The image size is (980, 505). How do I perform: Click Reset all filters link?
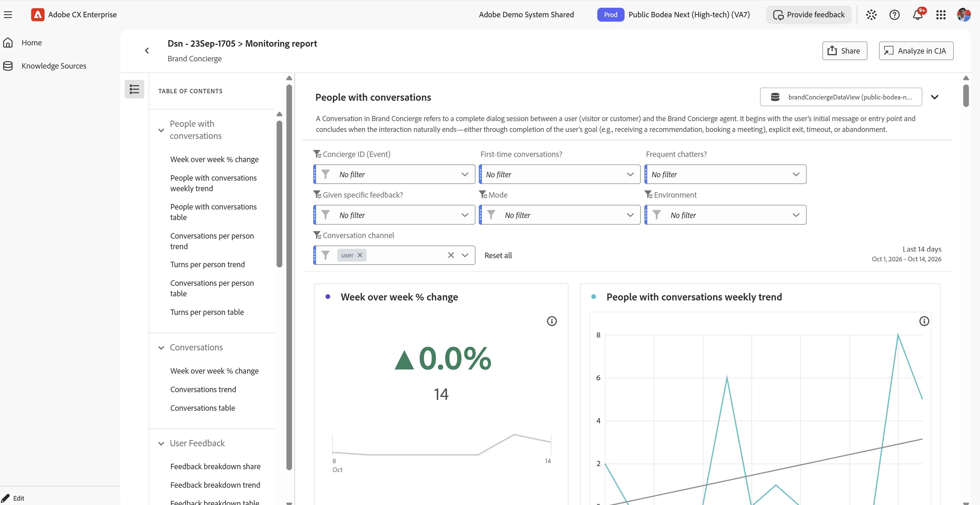(498, 255)
